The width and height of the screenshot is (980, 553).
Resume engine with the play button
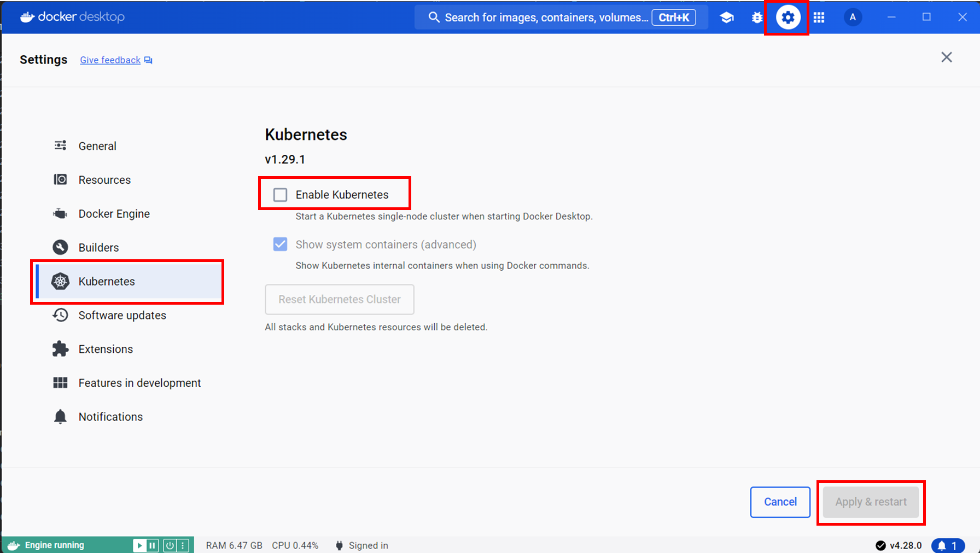[x=139, y=545]
